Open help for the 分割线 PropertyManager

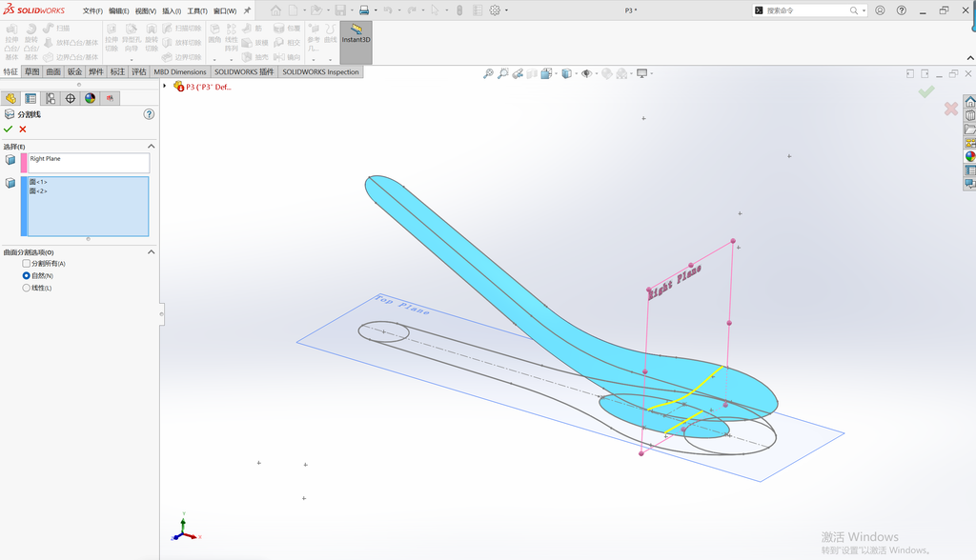[x=149, y=114]
